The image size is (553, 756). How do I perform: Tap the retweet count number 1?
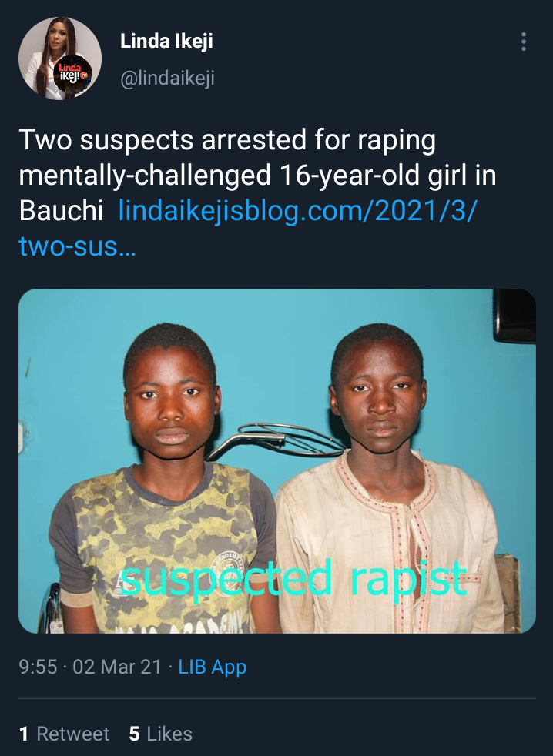(24, 734)
